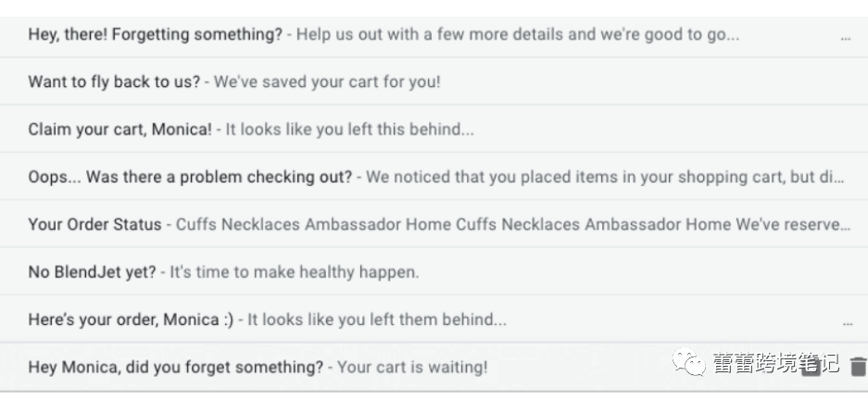Select the "Hey Monica, did you forget something?" subject

[176, 367]
